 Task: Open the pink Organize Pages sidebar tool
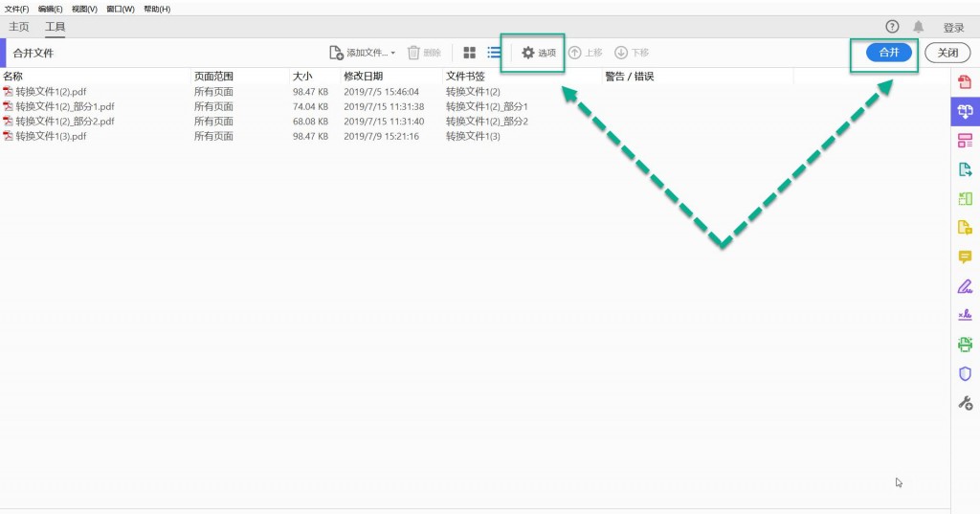(x=965, y=141)
